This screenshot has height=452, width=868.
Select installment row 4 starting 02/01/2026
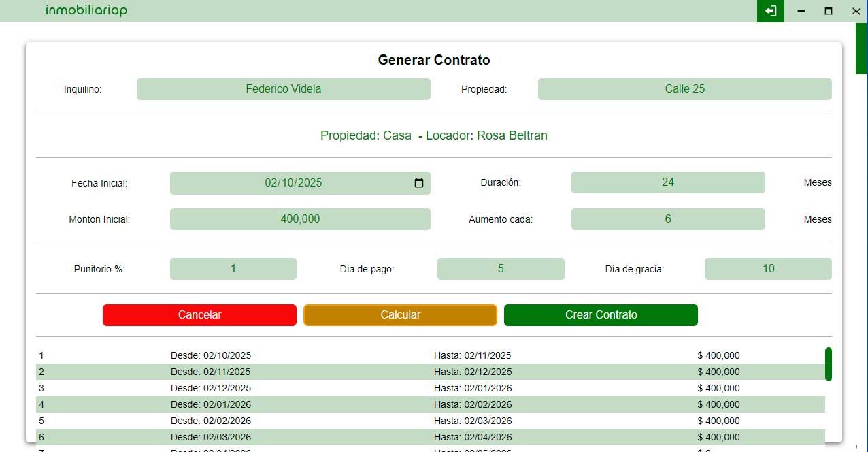[x=430, y=404]
